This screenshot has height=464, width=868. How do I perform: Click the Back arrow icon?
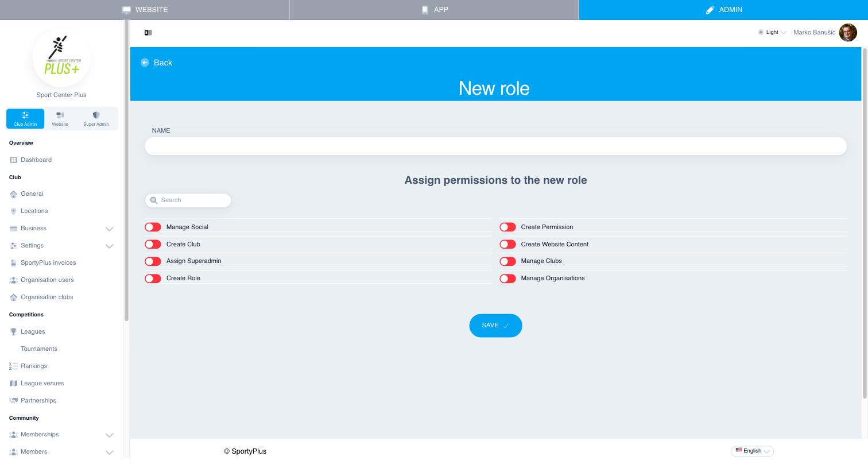(145, 63)
